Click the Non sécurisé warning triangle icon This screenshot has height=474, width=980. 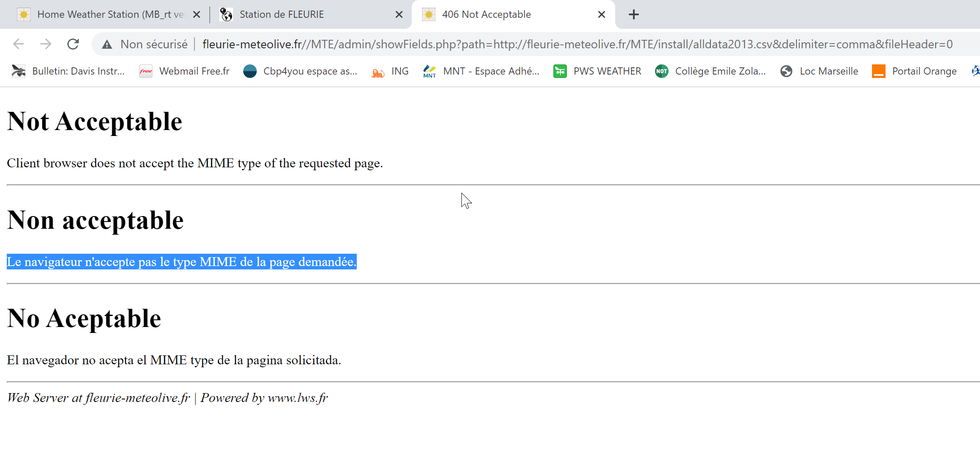click(x=107, y=44)
